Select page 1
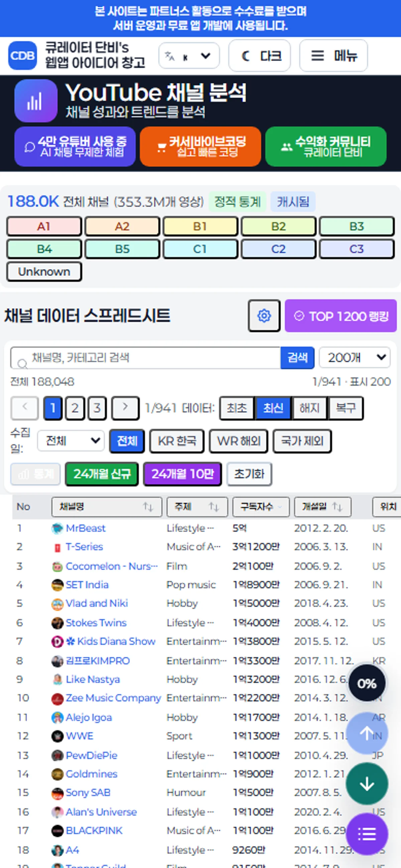This screenshot has width=401, height=868. click(x=53, y=408)
